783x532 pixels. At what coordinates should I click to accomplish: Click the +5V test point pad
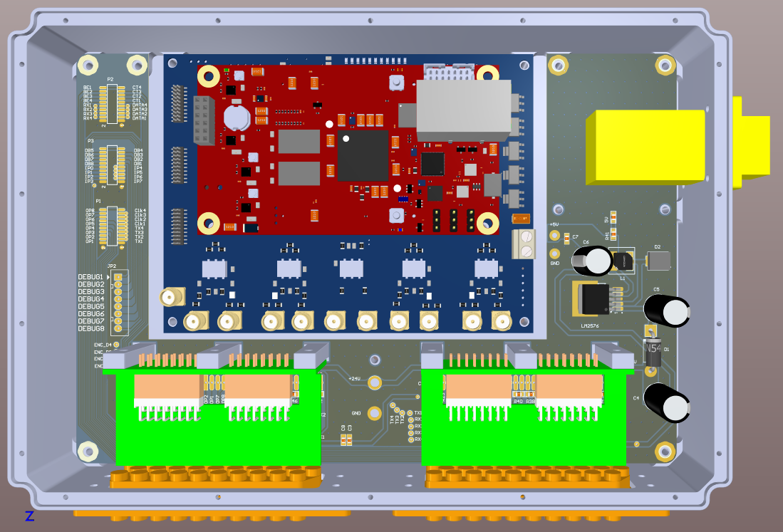coord(554,236)
